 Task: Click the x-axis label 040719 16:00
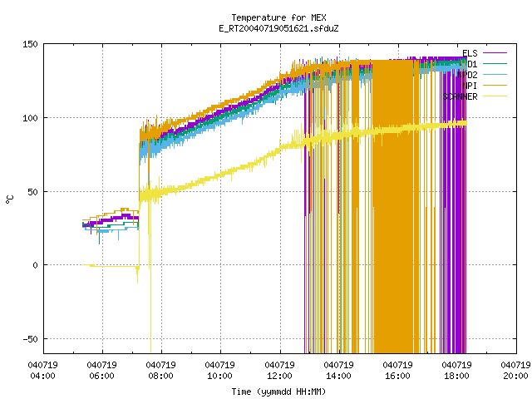pyautogui.click(x=397, y=371)
